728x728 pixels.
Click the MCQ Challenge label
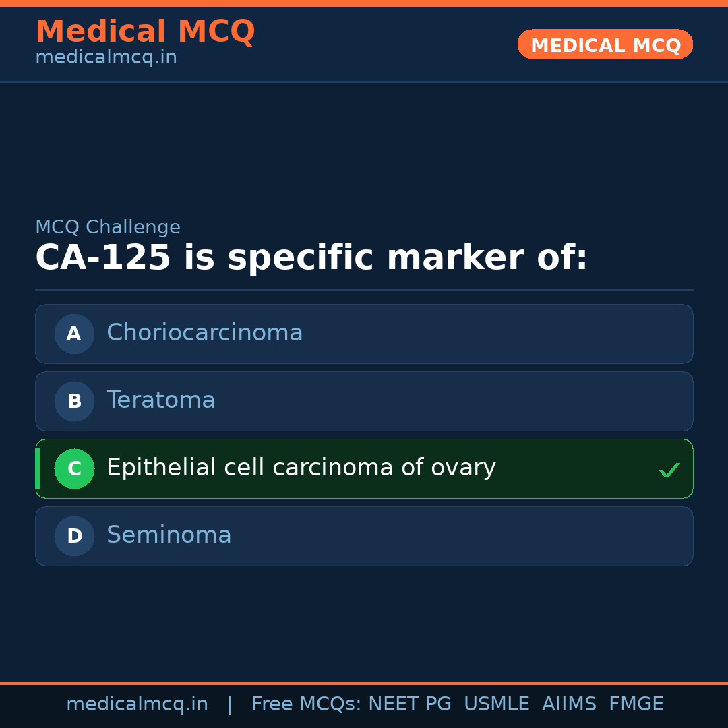click(x=108, y=228)
